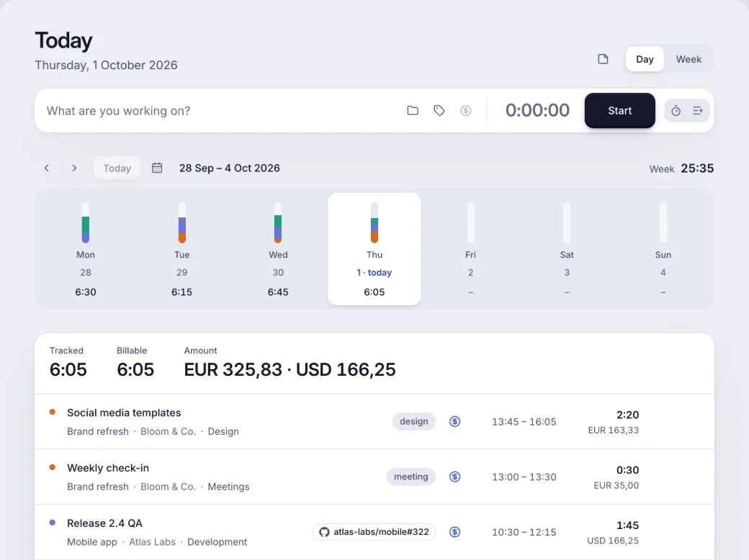
Task: Click the amount EUR 325,83 · USD 166,25
Action: click(290, 369)
